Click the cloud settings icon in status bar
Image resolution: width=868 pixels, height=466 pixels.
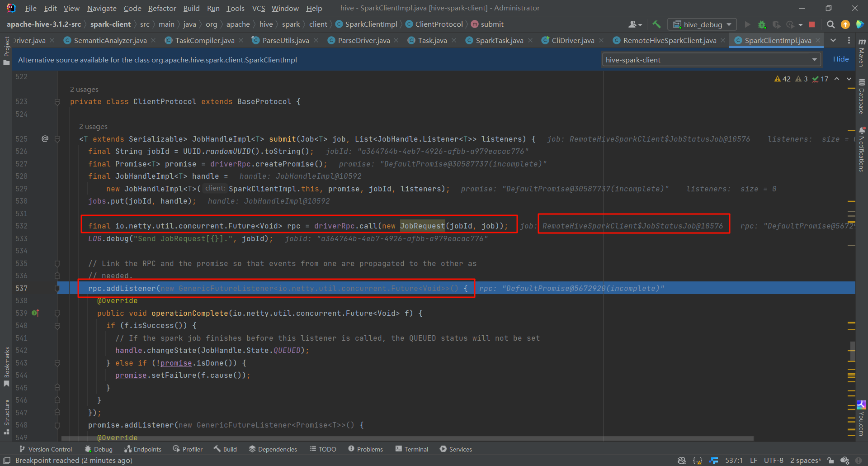tap(844, 461)
